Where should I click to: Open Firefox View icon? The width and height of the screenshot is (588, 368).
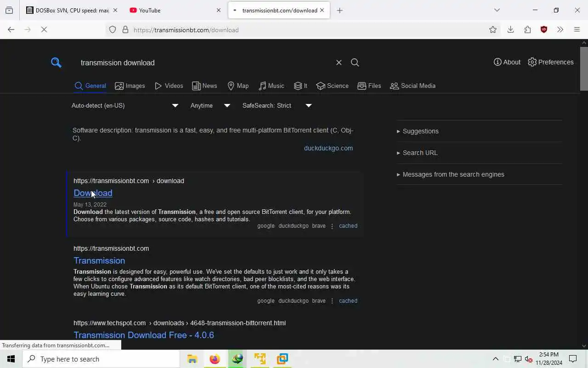(9, 10)
